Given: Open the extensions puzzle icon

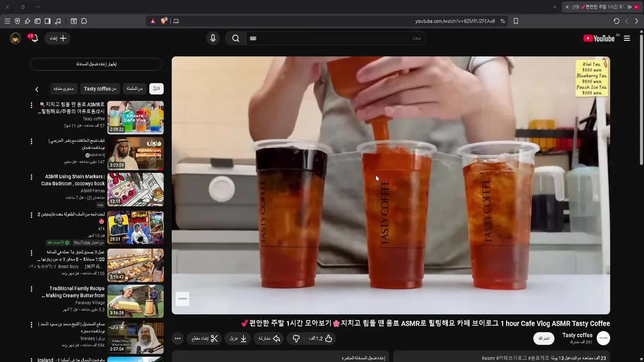Looking at the screenshot, I should [x=84, y=21].
